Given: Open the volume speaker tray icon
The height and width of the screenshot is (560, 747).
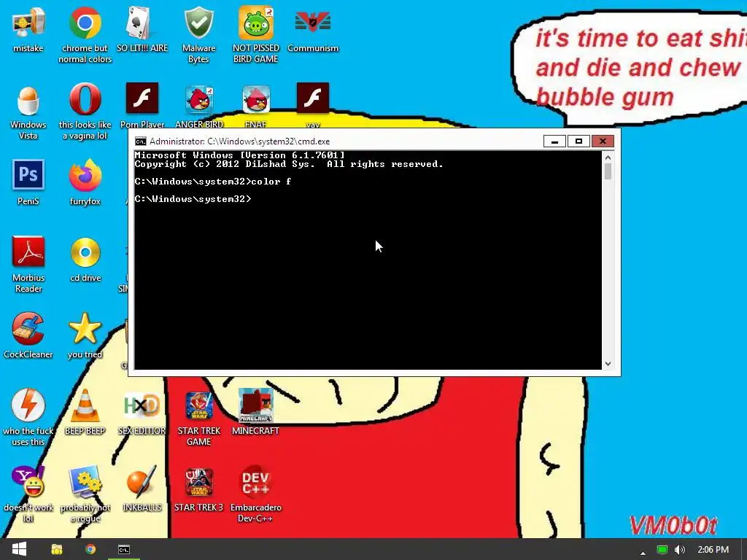Looking at the screenshot, I should coord(680,550).
